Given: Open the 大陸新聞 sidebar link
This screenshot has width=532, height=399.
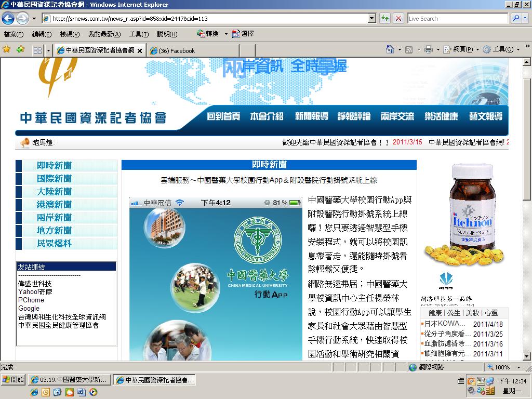Looking at the screenshot, I should tap(54, 191).
